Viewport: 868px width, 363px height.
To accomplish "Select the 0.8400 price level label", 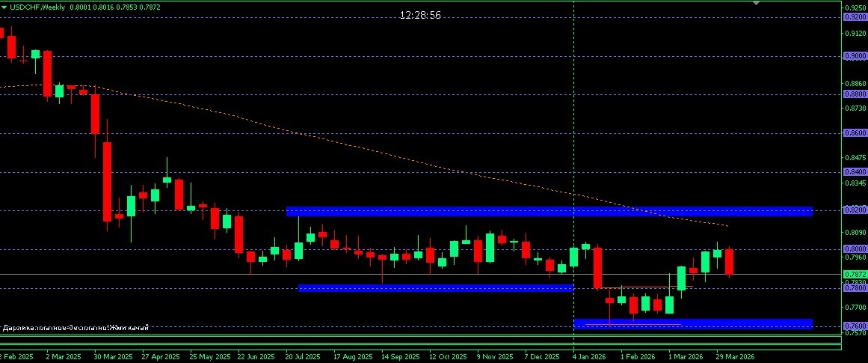I will pos(855,172).
